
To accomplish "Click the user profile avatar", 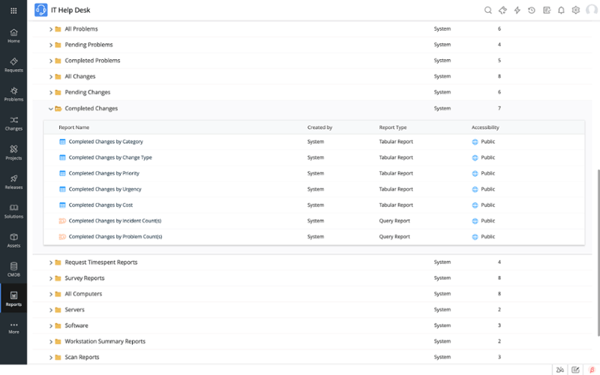I will click(x=592, y=10).
